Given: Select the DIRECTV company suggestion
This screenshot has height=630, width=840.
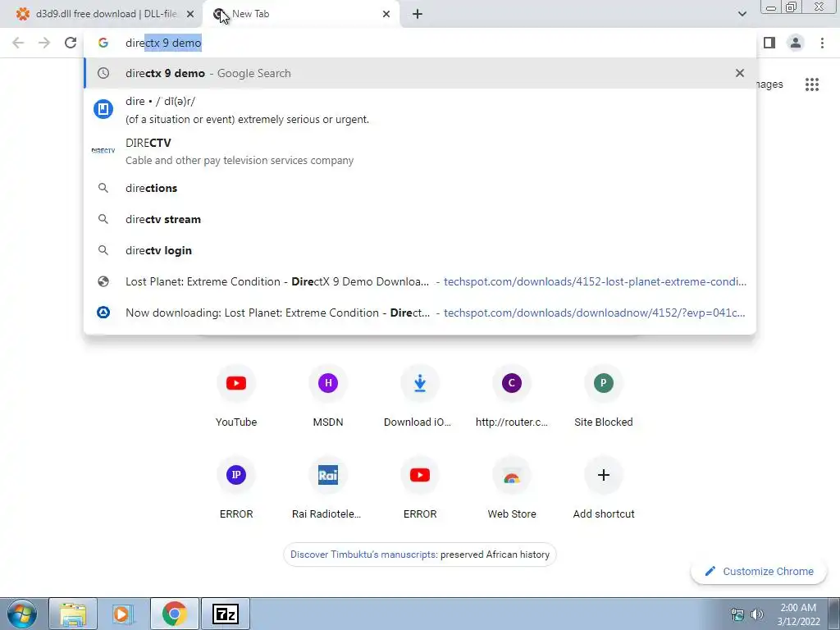Looking at the screenshot, I should click(419, 151).
